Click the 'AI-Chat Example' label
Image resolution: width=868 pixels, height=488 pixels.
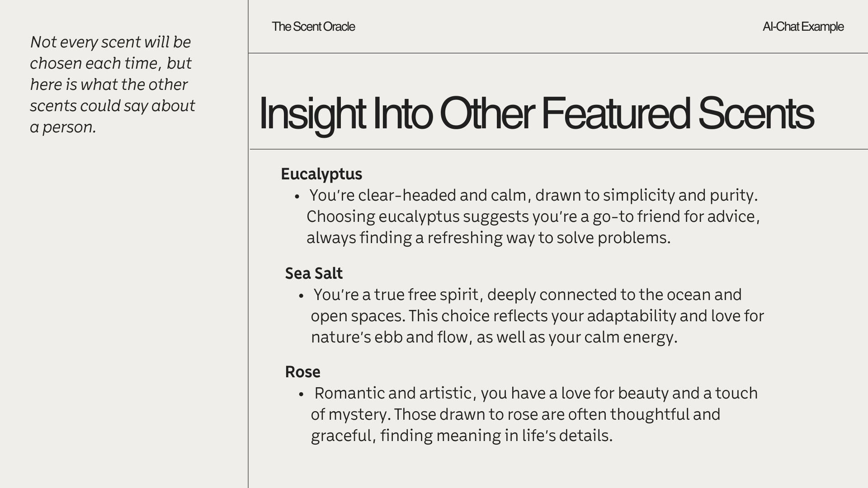[x=803, y=27]
